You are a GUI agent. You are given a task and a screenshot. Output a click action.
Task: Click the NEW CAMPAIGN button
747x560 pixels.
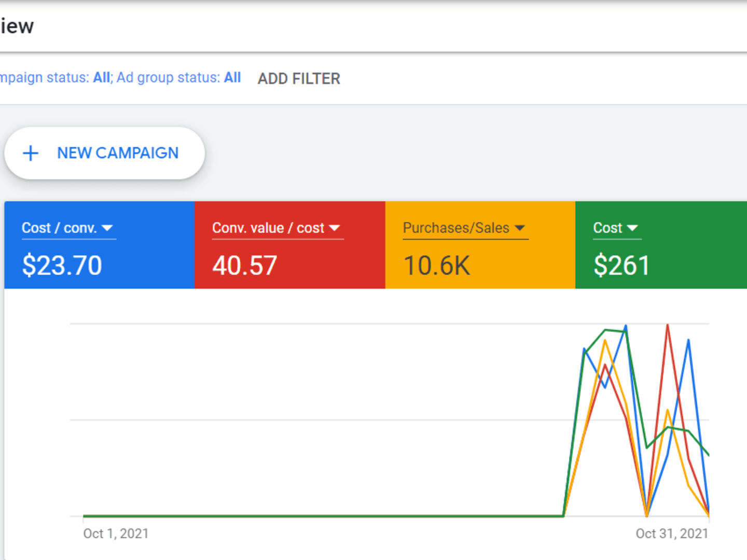(105, 153)
